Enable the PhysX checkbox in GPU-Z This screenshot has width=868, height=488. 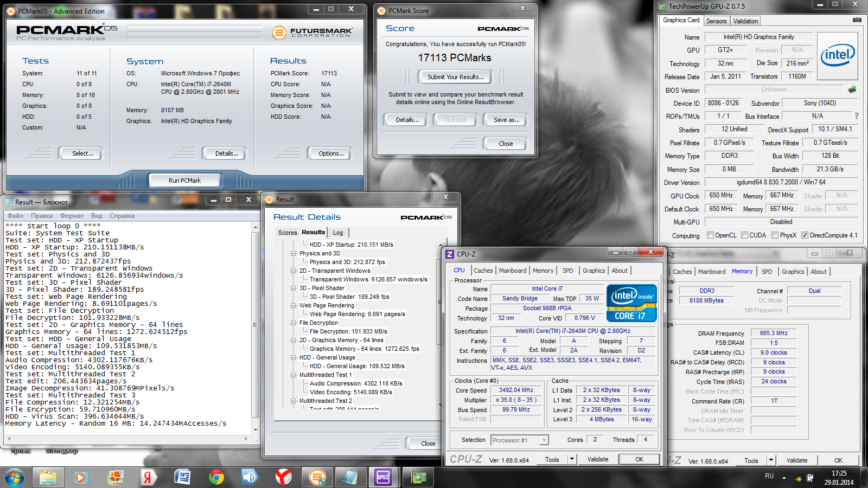(775, 235)
